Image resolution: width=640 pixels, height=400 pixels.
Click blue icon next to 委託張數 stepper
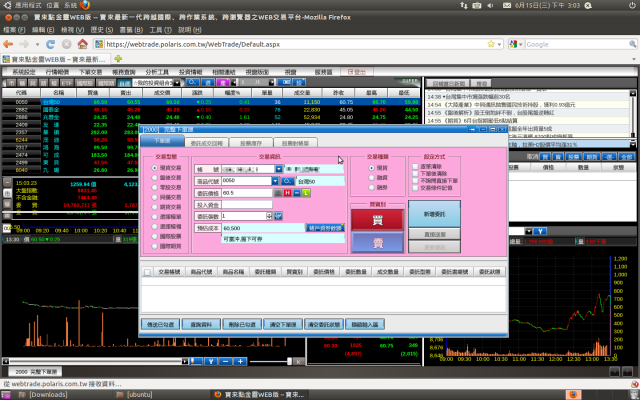(278, 216)
